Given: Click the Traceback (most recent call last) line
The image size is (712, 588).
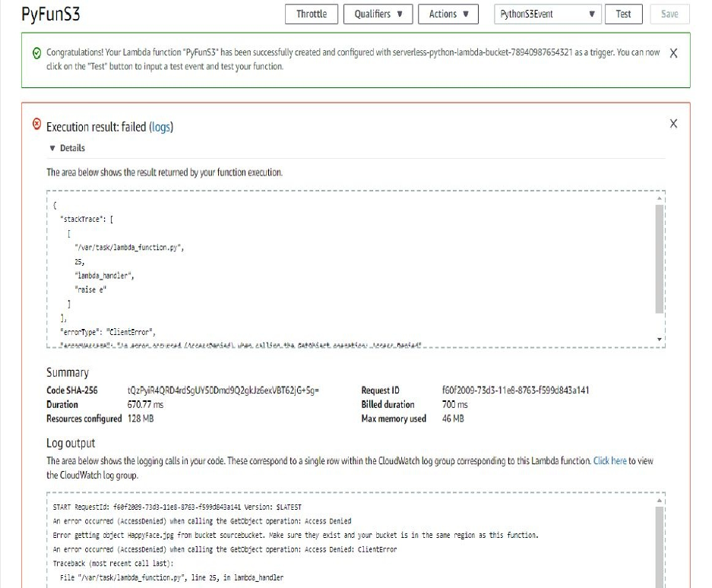Looking at the screenshot, I should click(x=113, y=564).
